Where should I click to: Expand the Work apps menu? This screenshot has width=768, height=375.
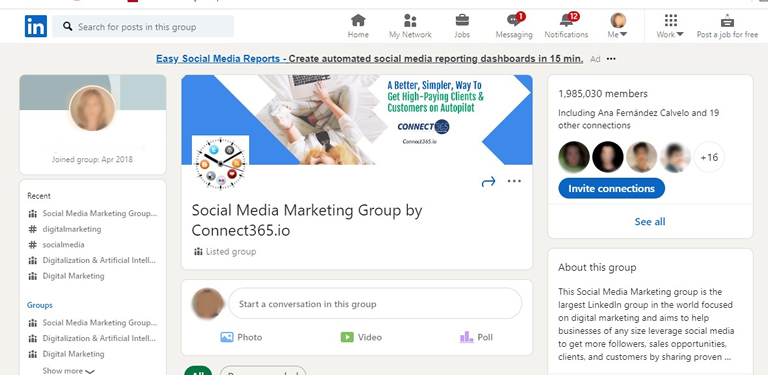(670, 26)
